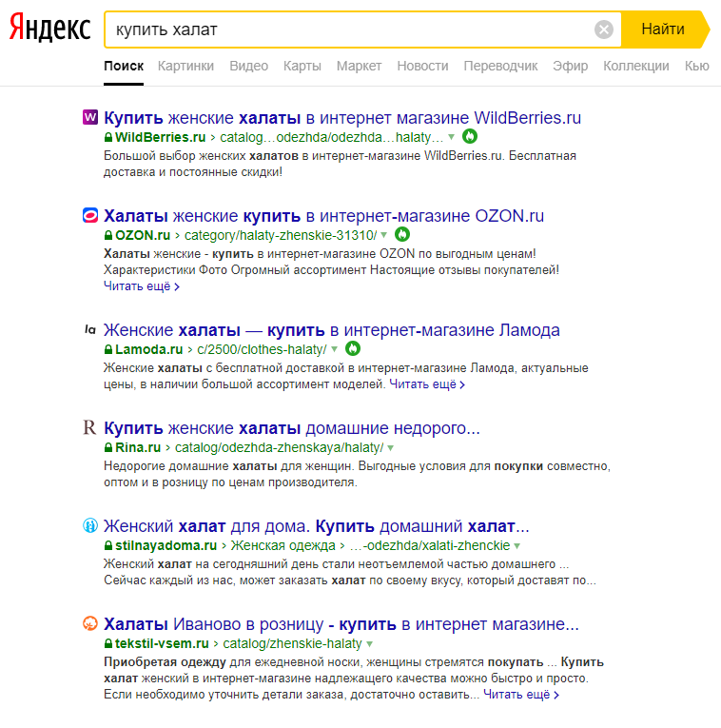Click the Яндекс logo

tap(50, 28)
